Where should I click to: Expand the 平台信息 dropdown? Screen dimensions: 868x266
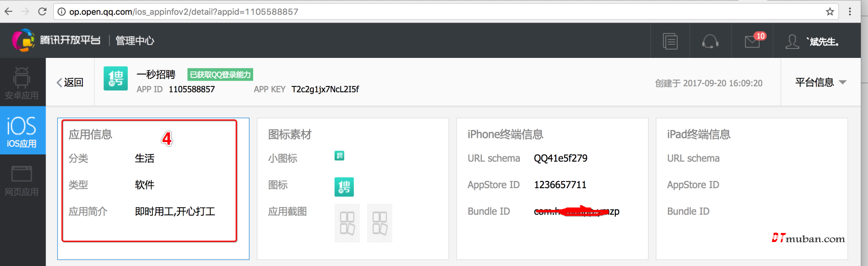pos(821,82)
